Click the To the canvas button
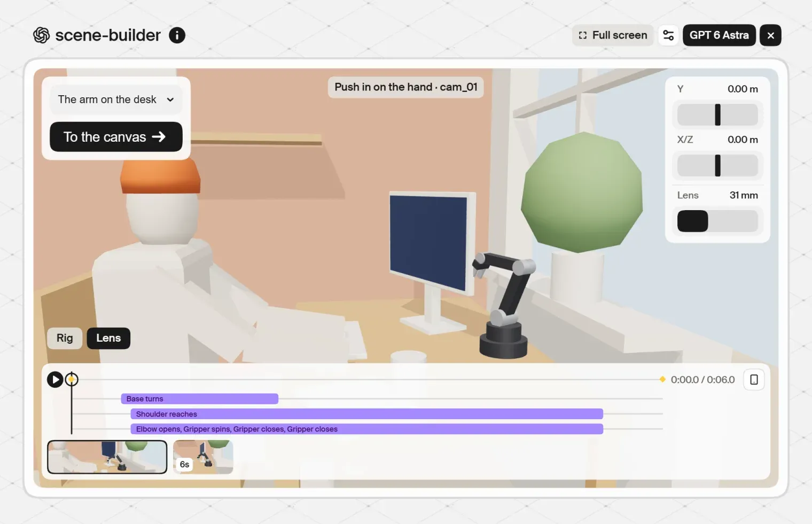Image resolution: width=812 pixels, height=524 pixels. [x=116, y=137]
